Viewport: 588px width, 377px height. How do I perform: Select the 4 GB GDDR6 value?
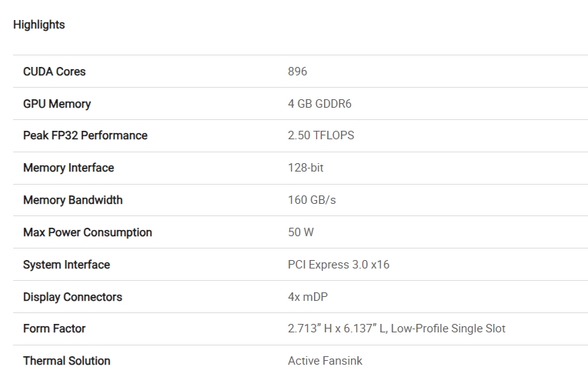pyautogui.click(x=319, y=104)
